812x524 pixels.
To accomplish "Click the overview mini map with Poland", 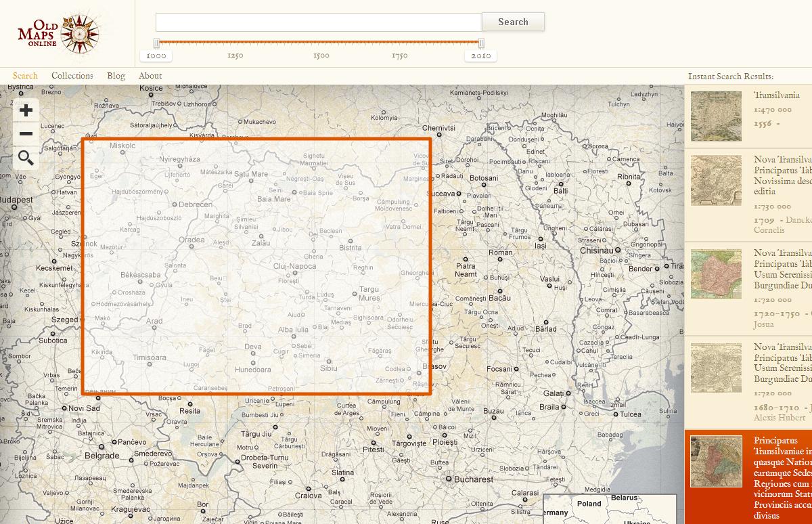I will tap(609, 508).
